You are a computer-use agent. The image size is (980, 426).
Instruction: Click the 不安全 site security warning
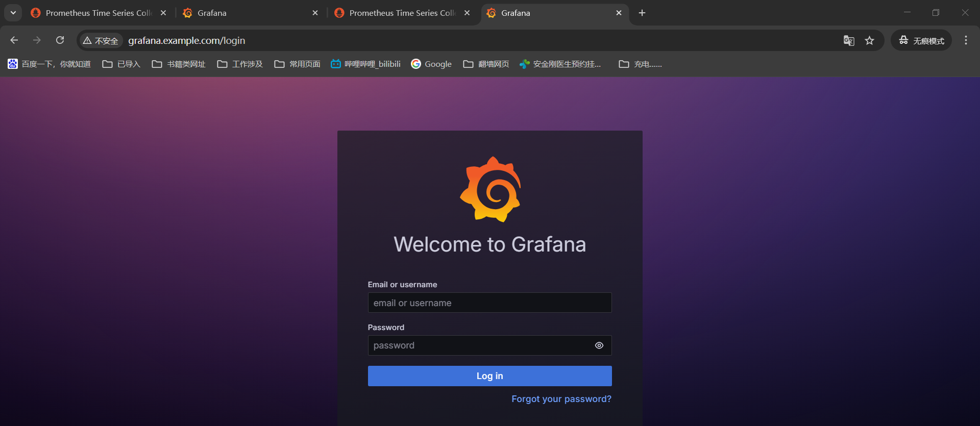point(101,40)
